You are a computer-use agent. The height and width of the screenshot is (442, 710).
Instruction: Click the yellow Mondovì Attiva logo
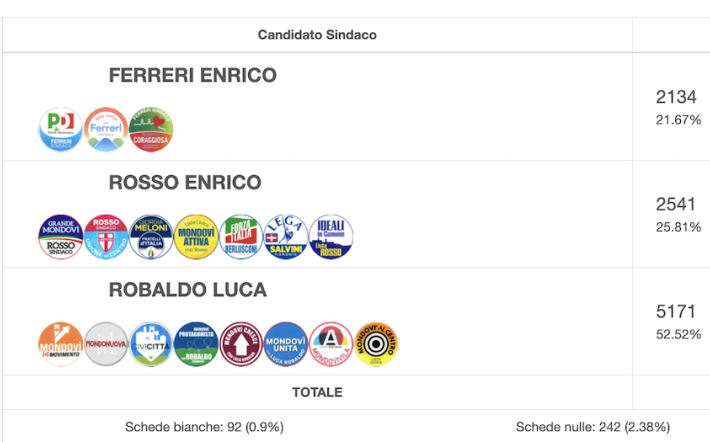(196, 236)
